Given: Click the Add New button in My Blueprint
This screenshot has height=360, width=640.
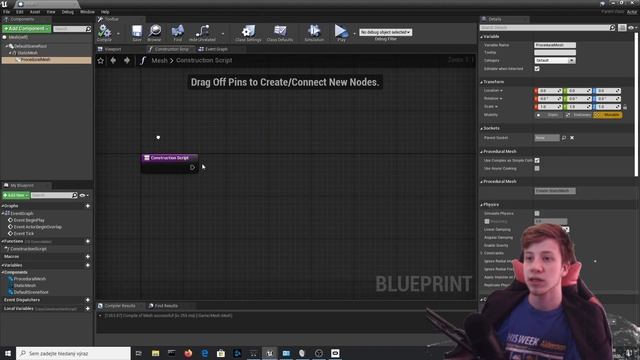Looking at the screenshot, I should [16, 196].
